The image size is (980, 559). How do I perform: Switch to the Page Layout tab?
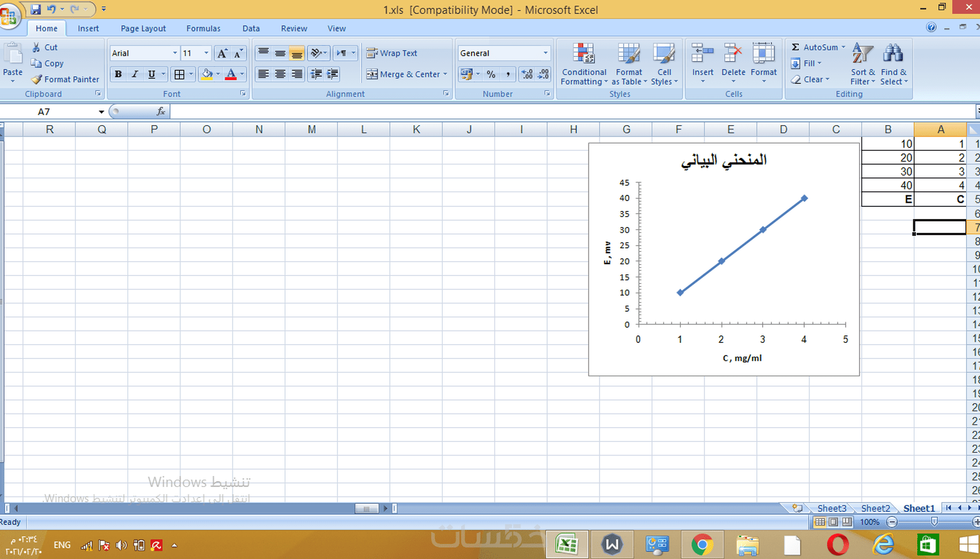pyautogui.click(x=143, y=28)
